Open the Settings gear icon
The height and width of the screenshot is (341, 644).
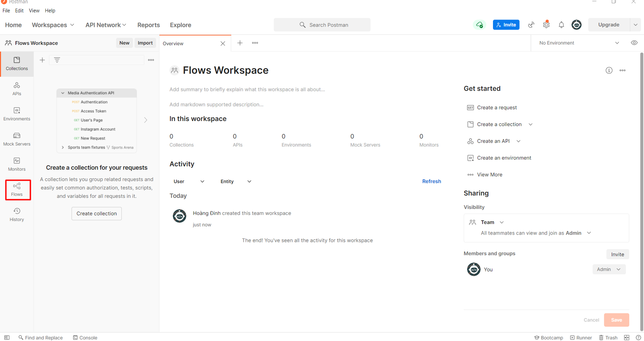click(x=546, y=25)
